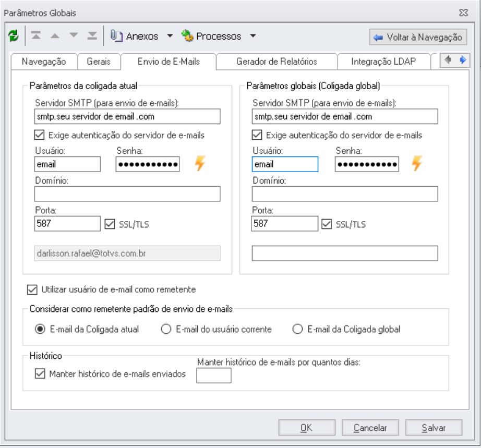Toggle Exige autenticação for coligada atual
The image size is (481, 448).
click(x=39, y=135)
